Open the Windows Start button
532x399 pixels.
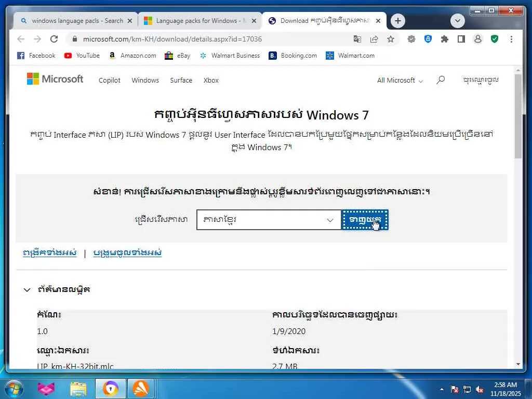point(14,389)
